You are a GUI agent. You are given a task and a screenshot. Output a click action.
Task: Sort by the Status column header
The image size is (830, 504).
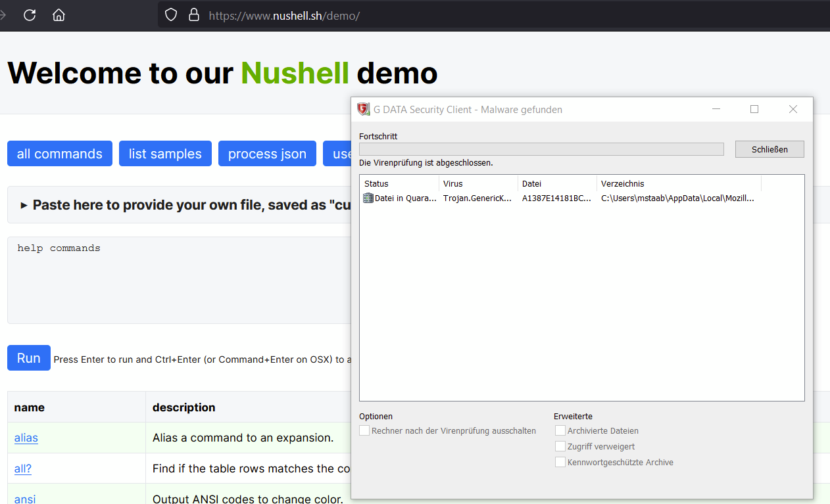coord(399,184)
